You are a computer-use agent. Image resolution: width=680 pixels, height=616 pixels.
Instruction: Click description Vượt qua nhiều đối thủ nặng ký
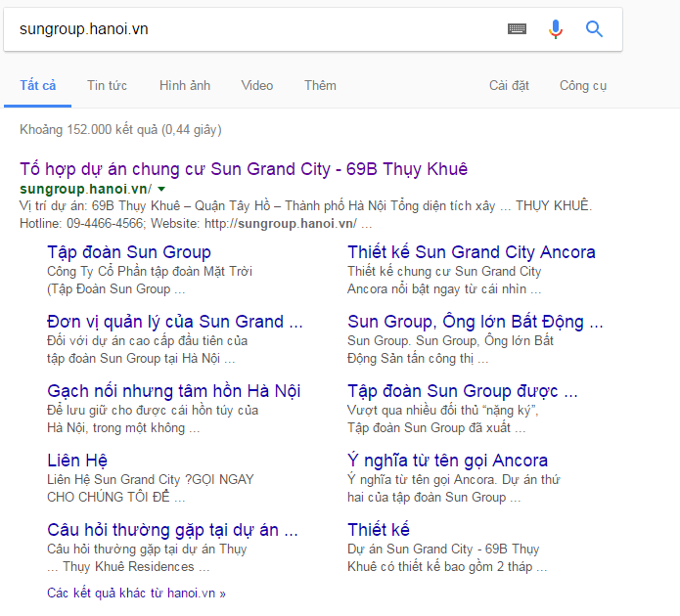point(443,418)
